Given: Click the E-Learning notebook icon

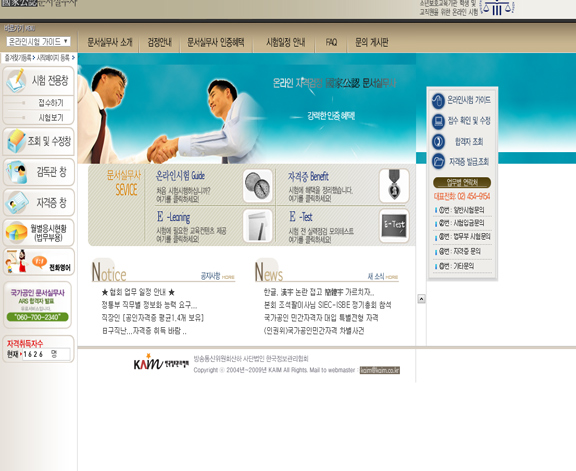Looking at the screenshot, I should click(257, 226).
